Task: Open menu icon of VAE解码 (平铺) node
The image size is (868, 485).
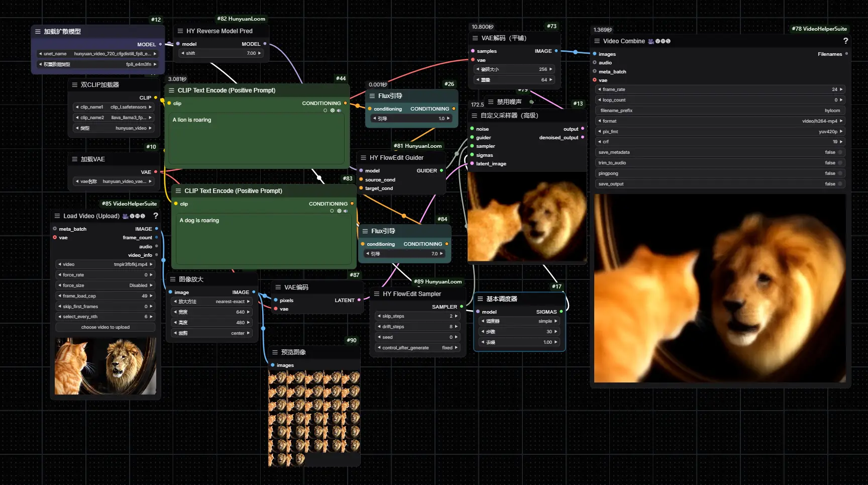Action: pyautogui.click(x=475, y=38)
